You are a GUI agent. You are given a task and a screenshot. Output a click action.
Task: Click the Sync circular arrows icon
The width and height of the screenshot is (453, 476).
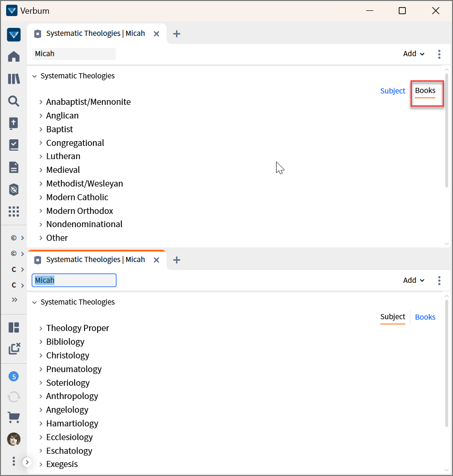[x=14, y=397]
